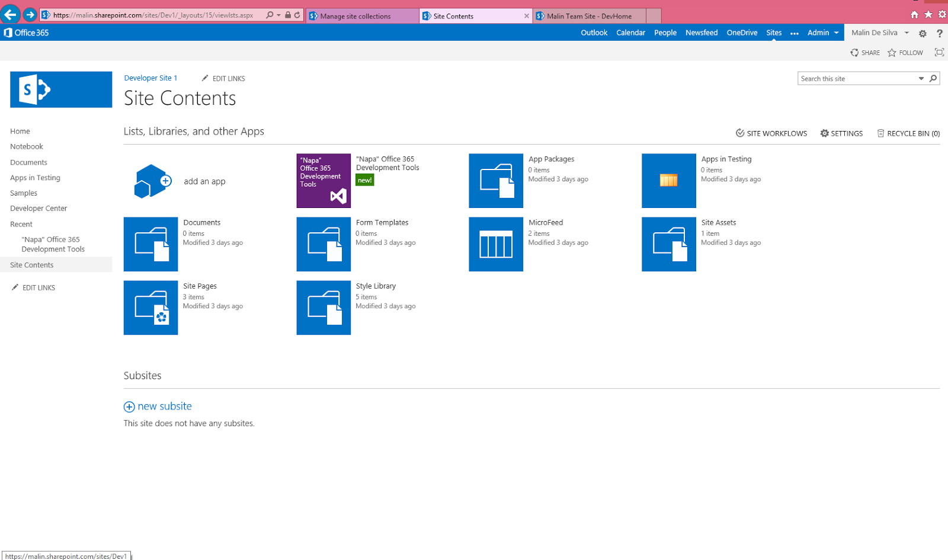Open the Apps in Testing tile icon
Image resolution: width=948 pixels, height=560 pixels.
coord(669,181)
